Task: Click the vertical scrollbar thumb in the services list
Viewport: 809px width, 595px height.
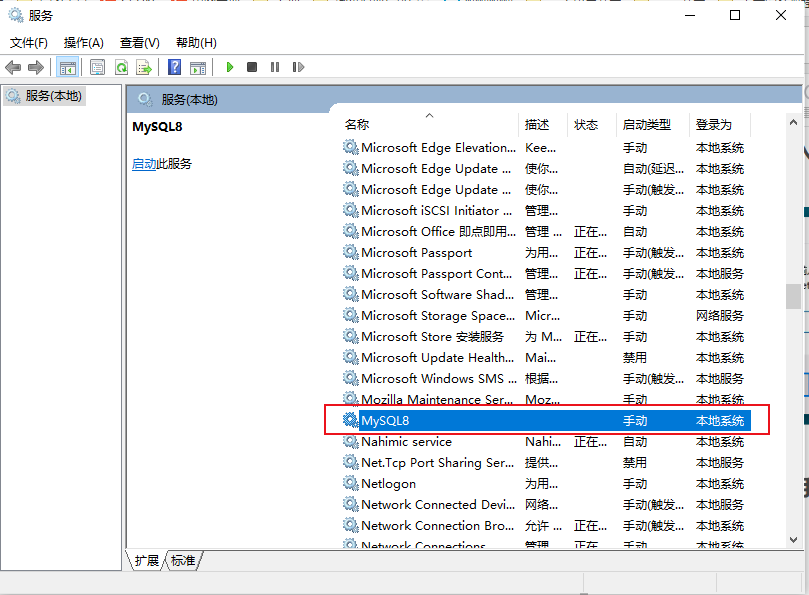Action: 794,296
